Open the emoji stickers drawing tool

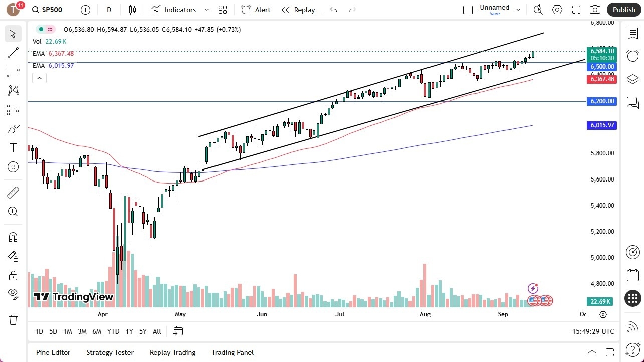click(x=13, y=166)
